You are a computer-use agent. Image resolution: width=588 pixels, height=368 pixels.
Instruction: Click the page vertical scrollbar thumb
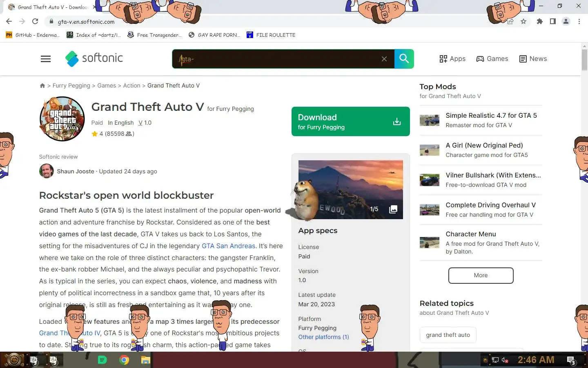coord(584,60)
